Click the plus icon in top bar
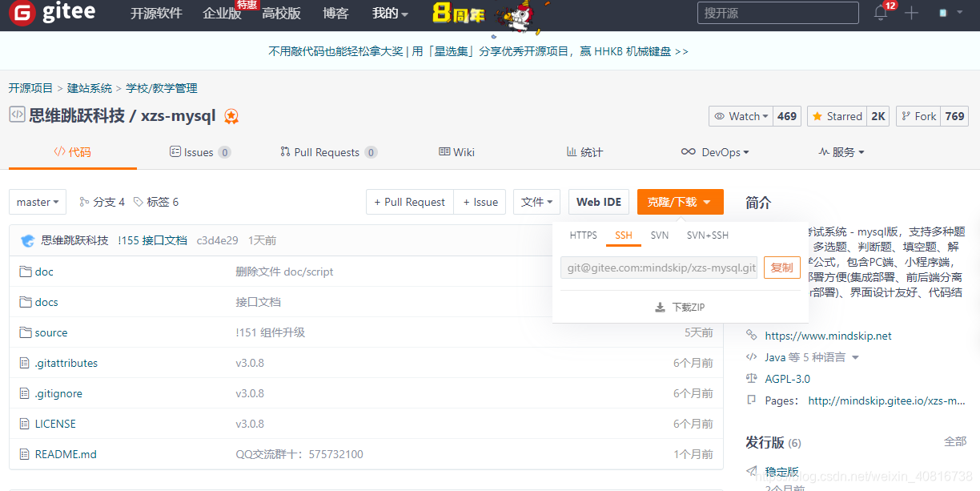Viewport: 980px width, 491px height. (911, 13)
